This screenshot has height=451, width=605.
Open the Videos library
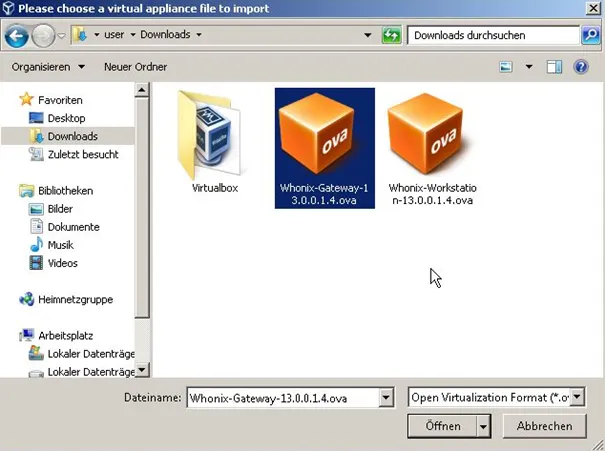[63, 264]
